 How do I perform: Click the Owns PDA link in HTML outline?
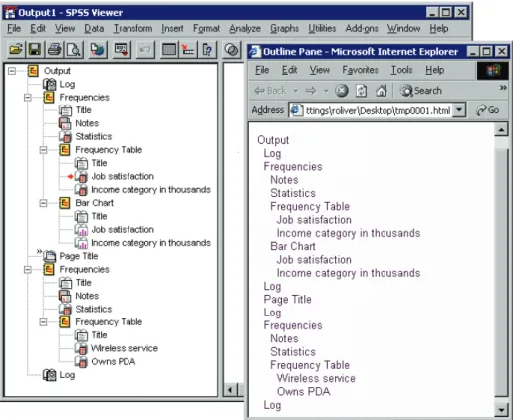(303, 392)
